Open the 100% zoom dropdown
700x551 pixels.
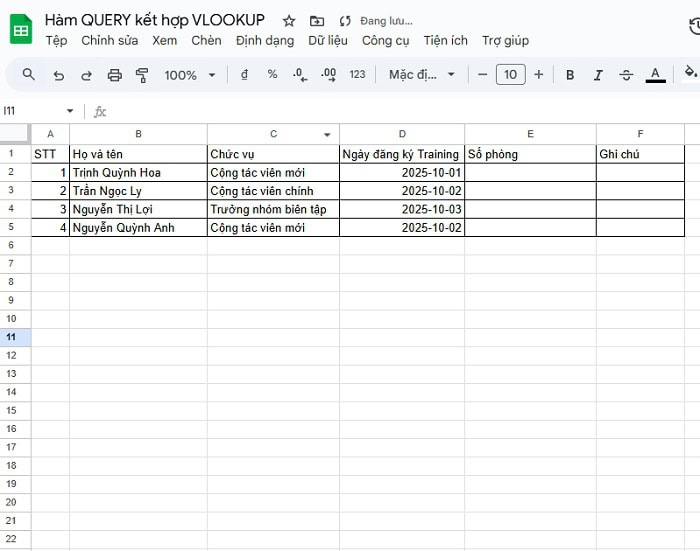pyautogui.click(x=189, y=75)
